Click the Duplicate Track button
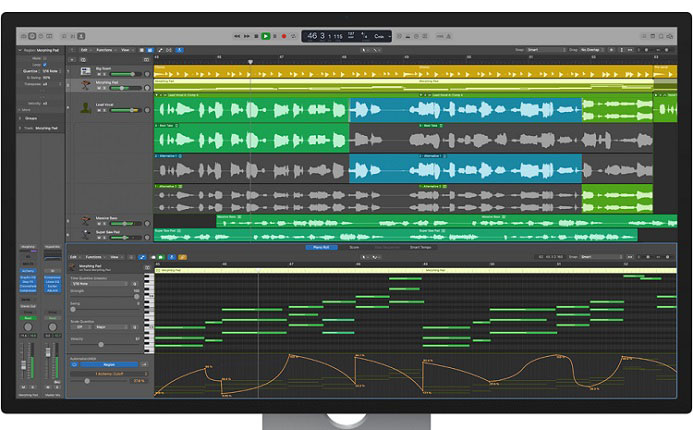The width and height of the screenshot is (693, 430). pos(83,60)
